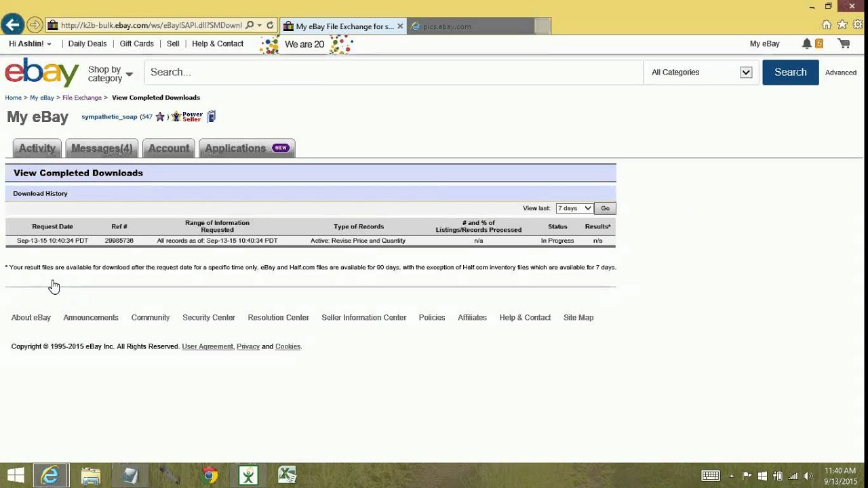The width and height of the screenshot is (868, 488).
Task: Open the shopping cart icon
Action: pyautogui.click(x=844, y=43)
